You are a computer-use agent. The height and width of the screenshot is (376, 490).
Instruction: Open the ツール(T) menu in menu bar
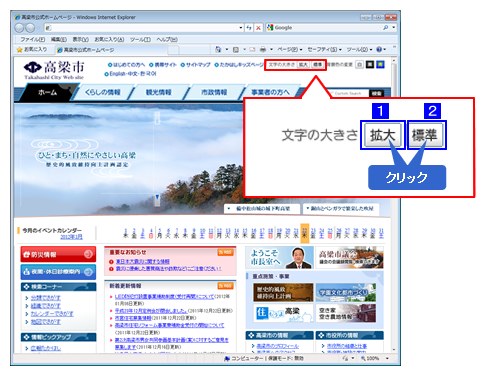click(x=140, y=39)
